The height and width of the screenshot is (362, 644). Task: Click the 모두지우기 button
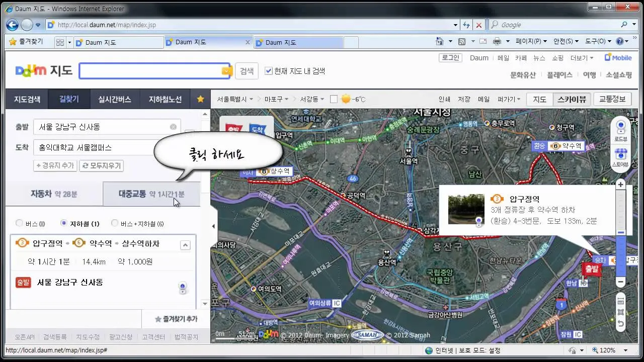click(x=102, y=165)
